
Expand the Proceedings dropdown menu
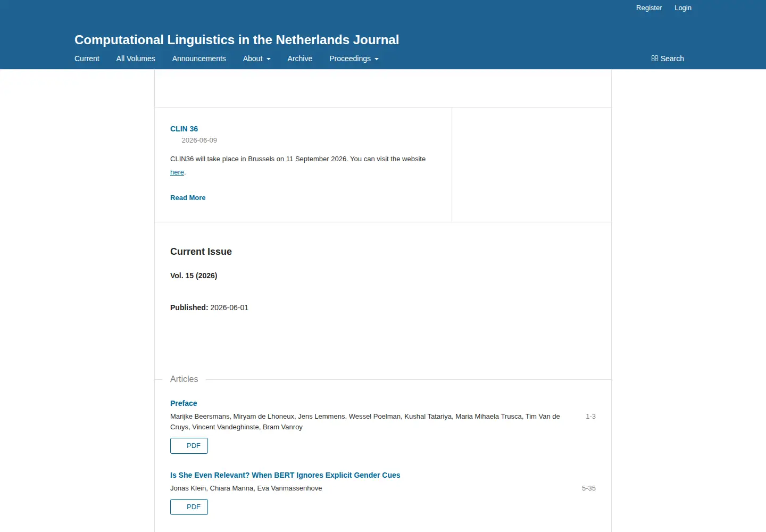(x=354, y=59)
